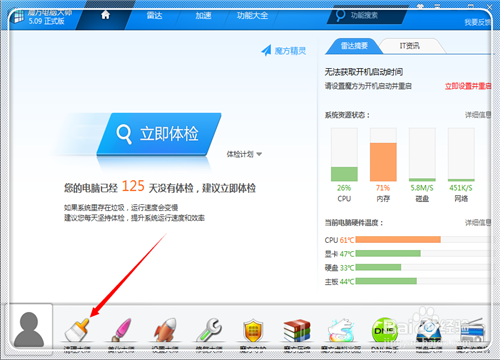
Task: Expand the 体检计划 dropdown
Action: pos(244,154)
